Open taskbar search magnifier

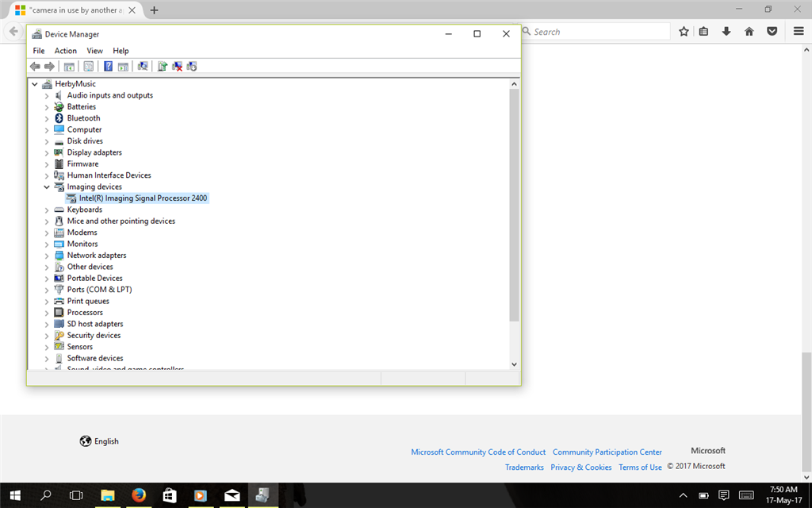[46, 495]
